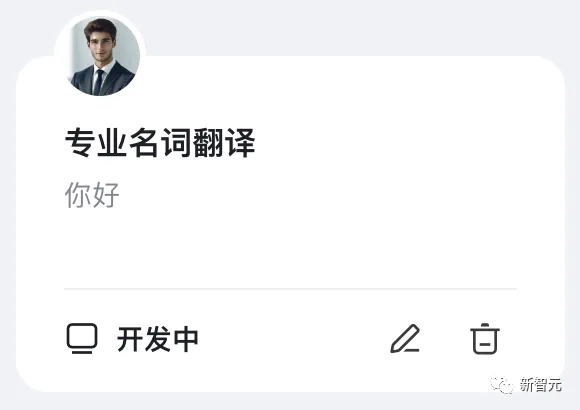This screenshot has height=410, width=580.
Task: Remove the 专业名词翻译 card via trash can
Action: (485, 339)
